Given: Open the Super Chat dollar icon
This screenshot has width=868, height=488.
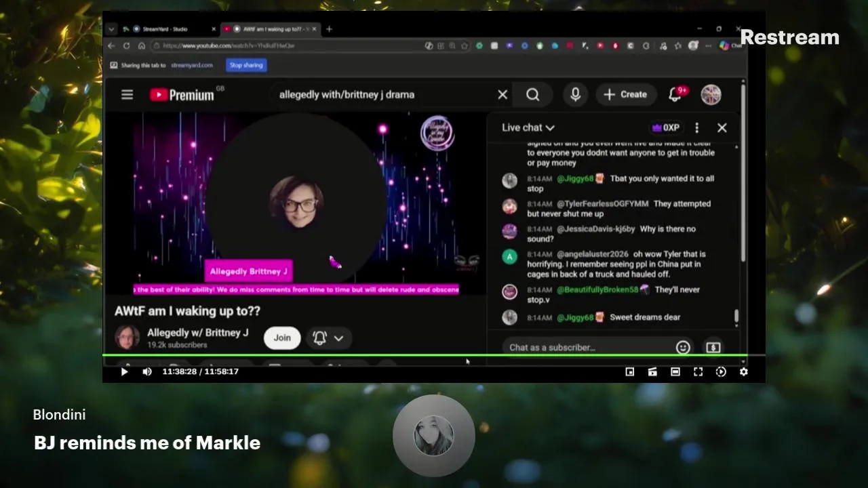Looking at the screenshot, I should 713,347.
